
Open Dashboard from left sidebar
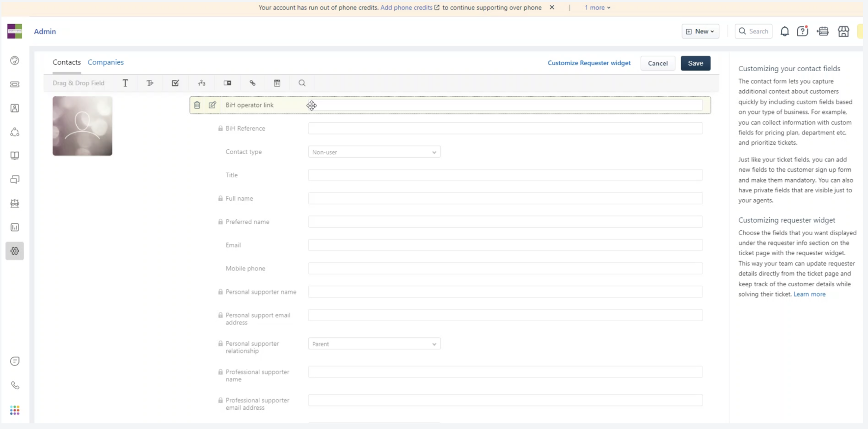15,60
